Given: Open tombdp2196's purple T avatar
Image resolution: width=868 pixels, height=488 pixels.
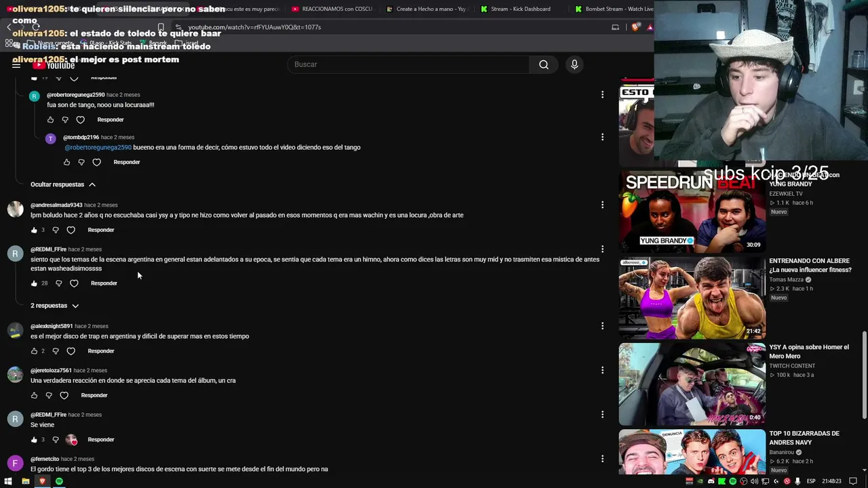Looking at the screenshot, I should coord(50,138).
